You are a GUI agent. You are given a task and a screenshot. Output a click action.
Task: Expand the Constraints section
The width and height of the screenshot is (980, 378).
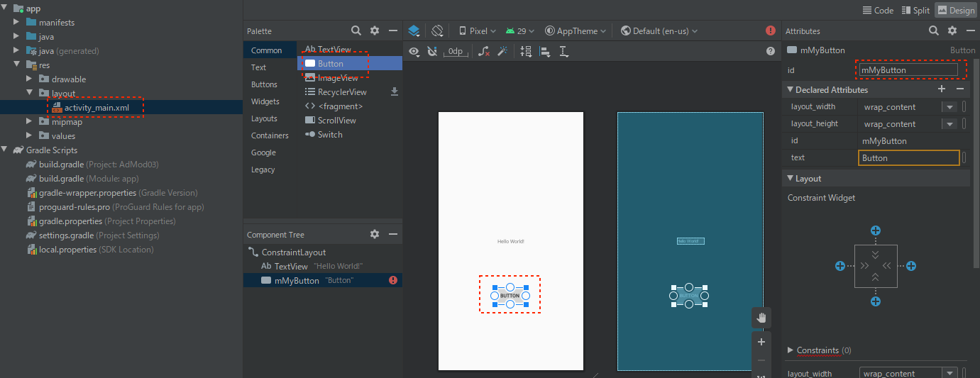[x=791, y=350]
